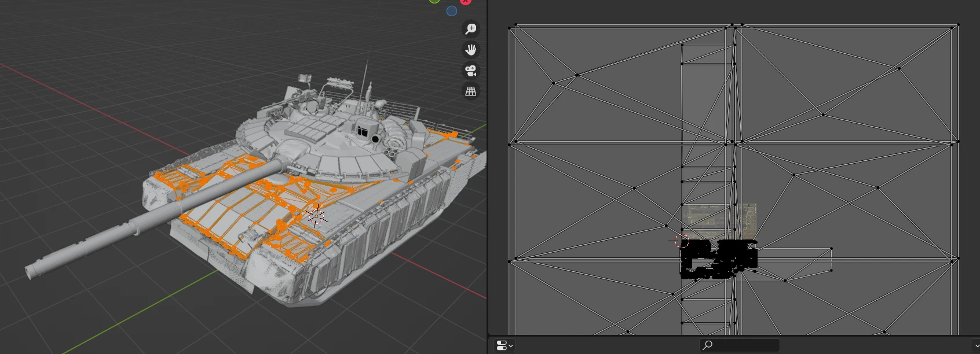Toggle camera view with the camera icon

click(471, 71)
